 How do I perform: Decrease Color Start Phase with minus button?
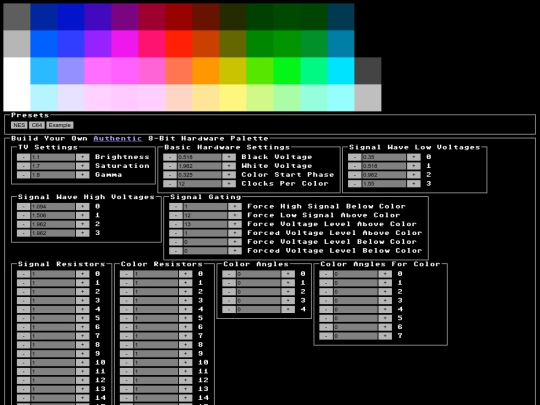(170, 175)
